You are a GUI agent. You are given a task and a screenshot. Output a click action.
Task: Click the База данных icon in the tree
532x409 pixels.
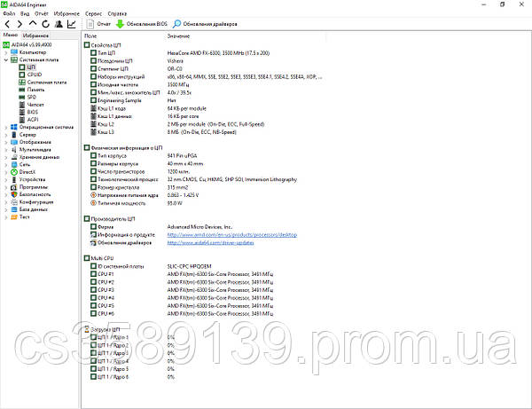[x=14, y=209]
